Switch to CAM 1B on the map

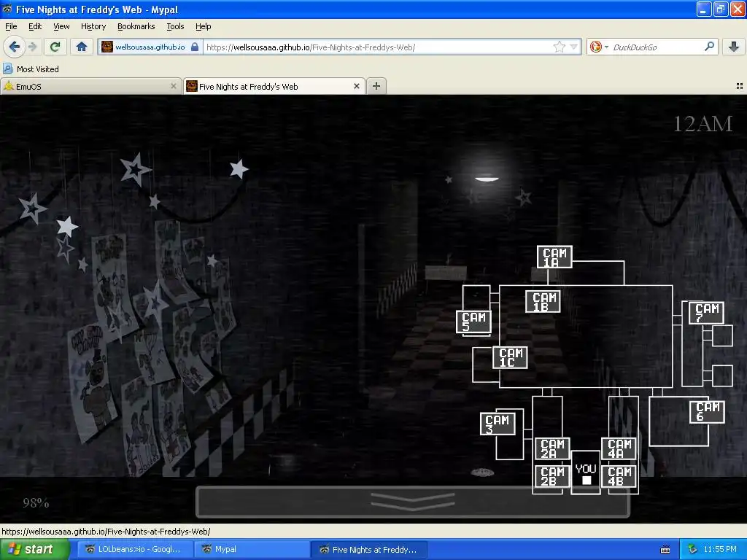coord(543,301)
